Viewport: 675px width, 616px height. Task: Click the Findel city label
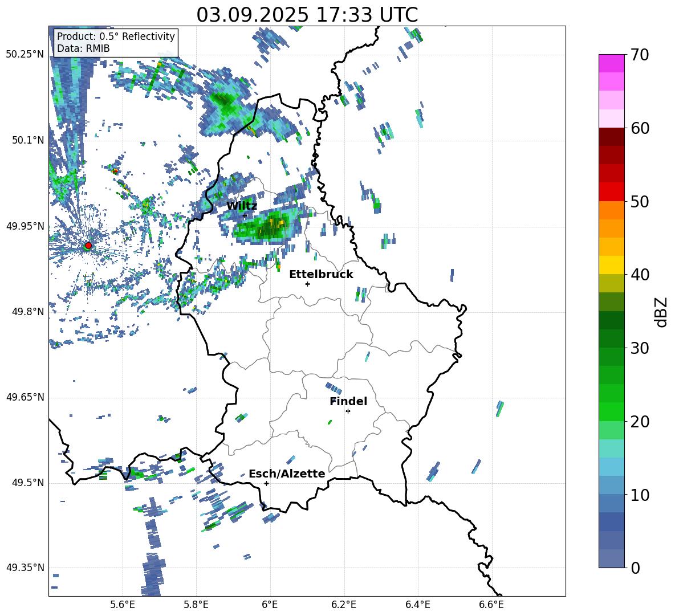tap(348, 401)
